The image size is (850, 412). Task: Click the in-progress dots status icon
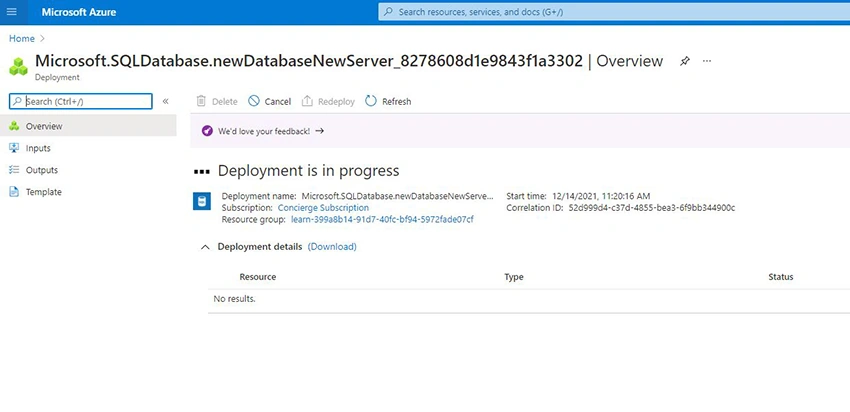(x=202, y=171)
